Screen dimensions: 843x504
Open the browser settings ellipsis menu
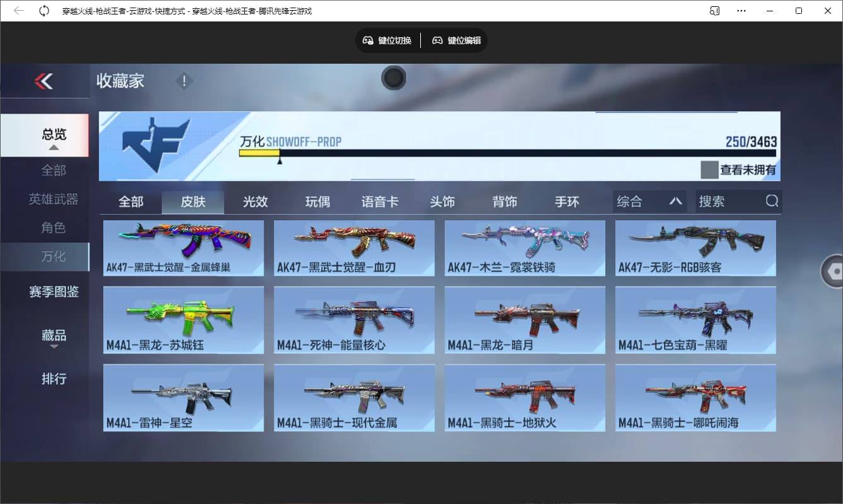(741, 11)
